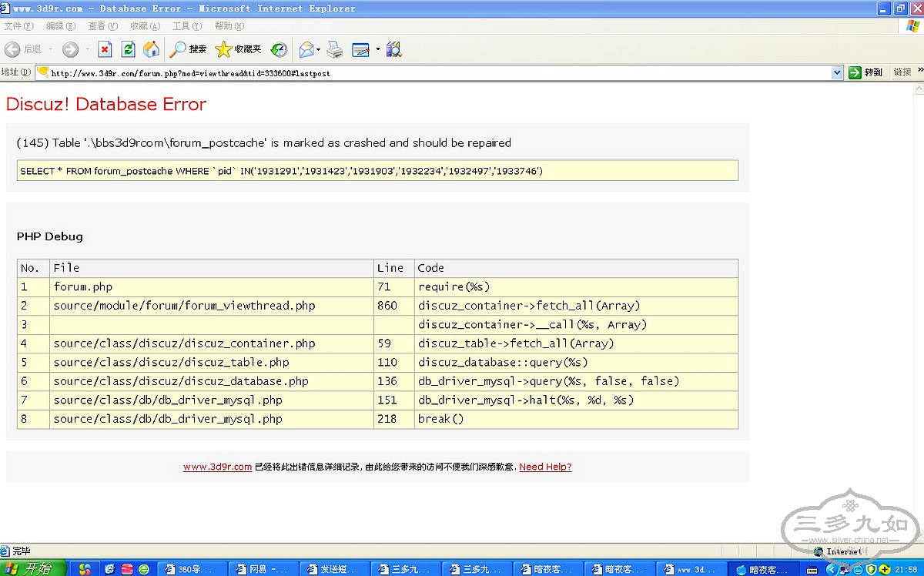
Task: Click the 转到 Go button
Action: (x=865, y=72)
